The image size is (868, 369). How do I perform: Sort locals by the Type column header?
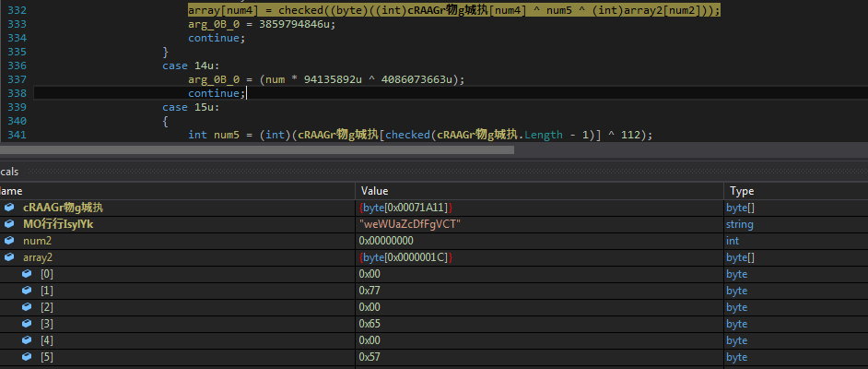coord(742,190)
